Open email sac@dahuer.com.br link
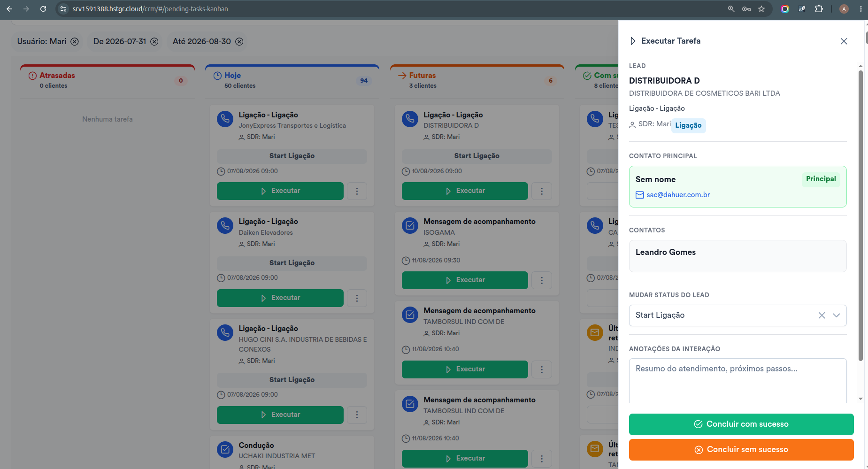Image resolution: width=868 pixels, height=469 pixels. pyautogui.click(x=678, y=195)
